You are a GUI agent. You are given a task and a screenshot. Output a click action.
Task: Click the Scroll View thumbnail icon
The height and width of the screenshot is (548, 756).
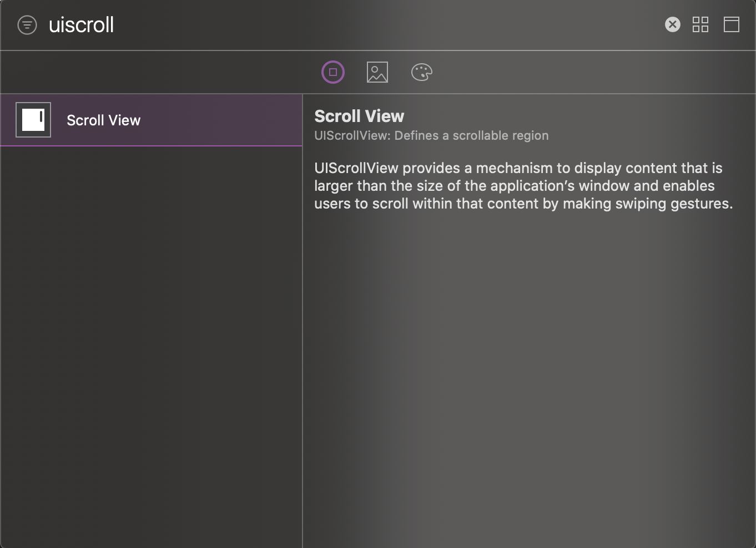tap(33, 120)
